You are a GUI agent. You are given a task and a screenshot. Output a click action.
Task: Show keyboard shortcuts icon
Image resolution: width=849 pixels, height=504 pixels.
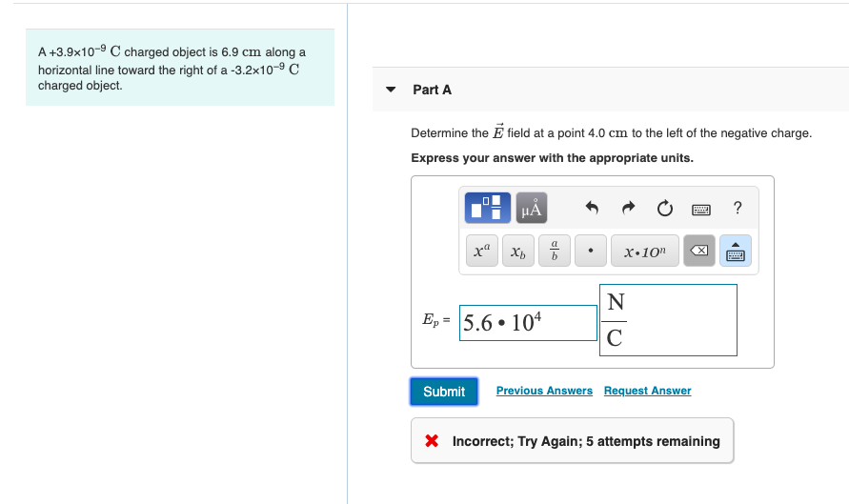(x=701, y=209)
